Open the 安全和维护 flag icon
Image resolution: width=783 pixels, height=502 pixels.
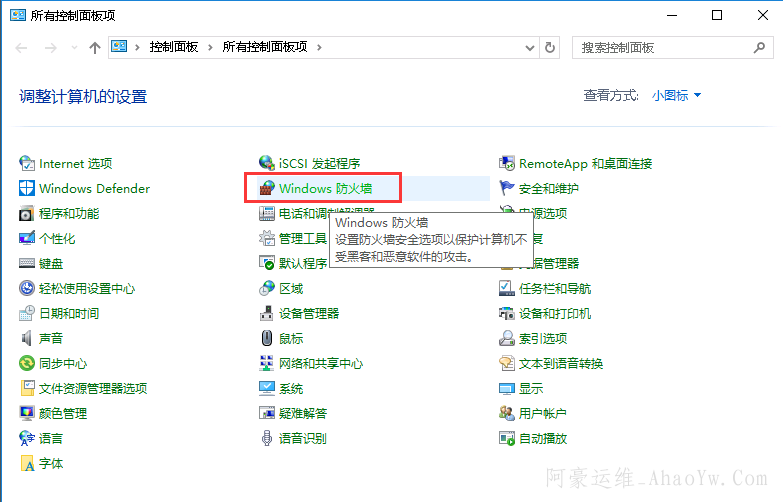click(507, 188)
